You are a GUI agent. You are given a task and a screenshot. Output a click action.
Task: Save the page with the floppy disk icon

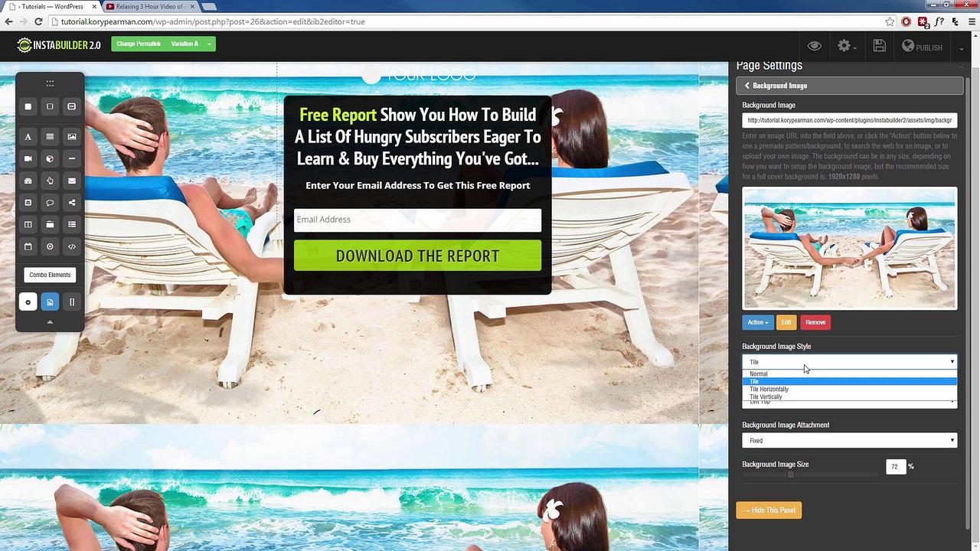click(x=879, y=47)
